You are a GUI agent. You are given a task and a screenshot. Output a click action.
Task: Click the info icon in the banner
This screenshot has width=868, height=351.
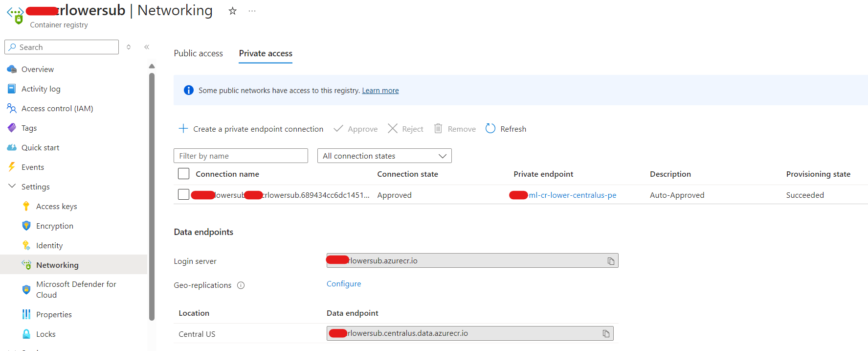click(188, 90)
